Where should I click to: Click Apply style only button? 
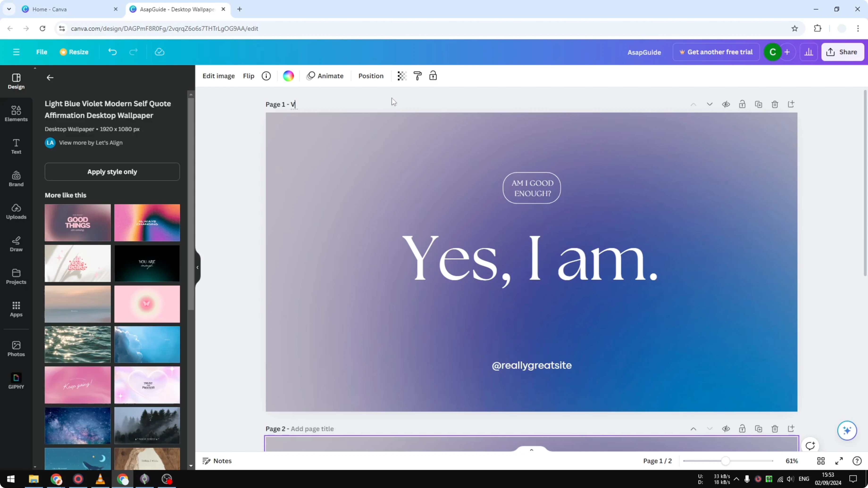point(112,172)
